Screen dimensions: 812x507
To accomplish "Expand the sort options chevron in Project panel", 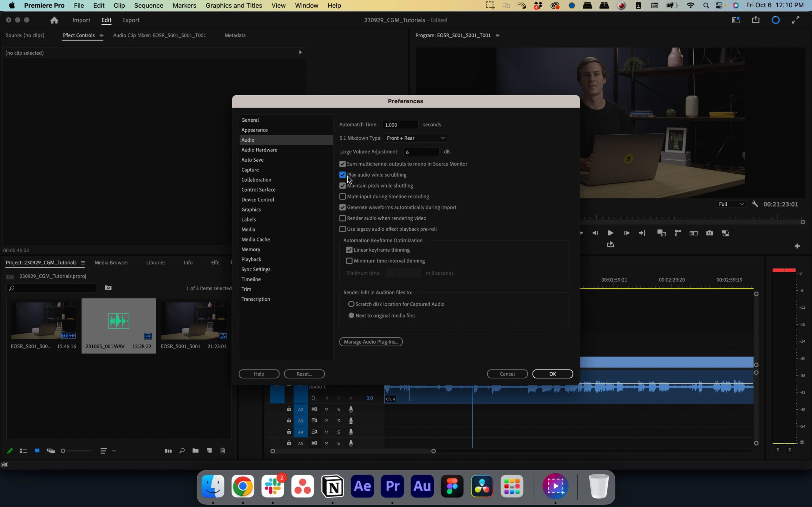I will click(115, 451).
